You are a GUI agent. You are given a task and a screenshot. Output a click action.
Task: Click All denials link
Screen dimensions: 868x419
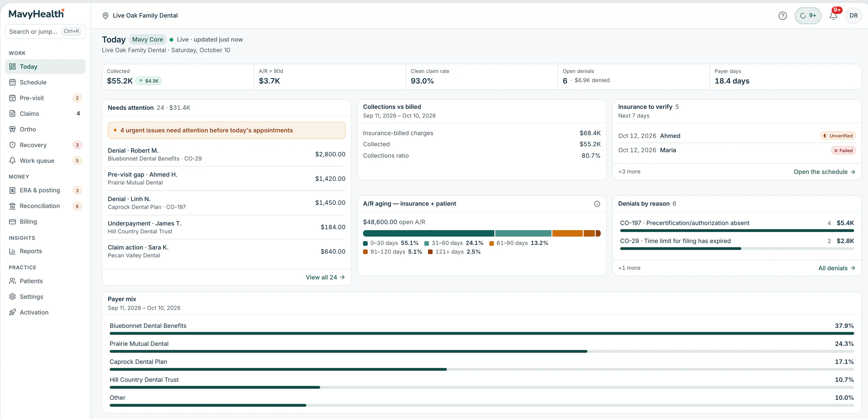[837, 268]
